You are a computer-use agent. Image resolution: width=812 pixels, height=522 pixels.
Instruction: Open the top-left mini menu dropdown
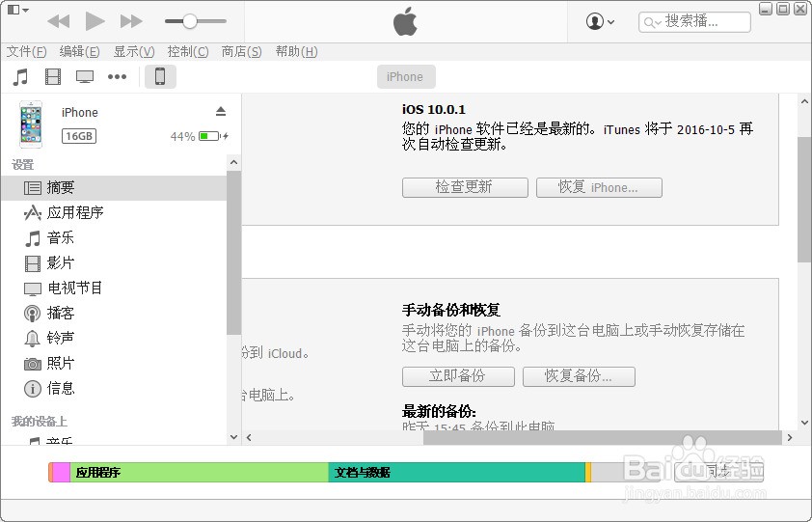17,10
